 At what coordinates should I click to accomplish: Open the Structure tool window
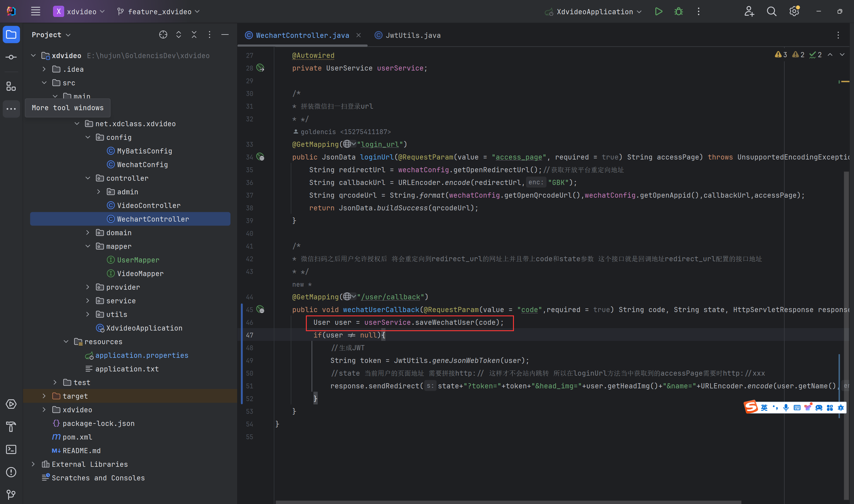click(x=11, y=86)
